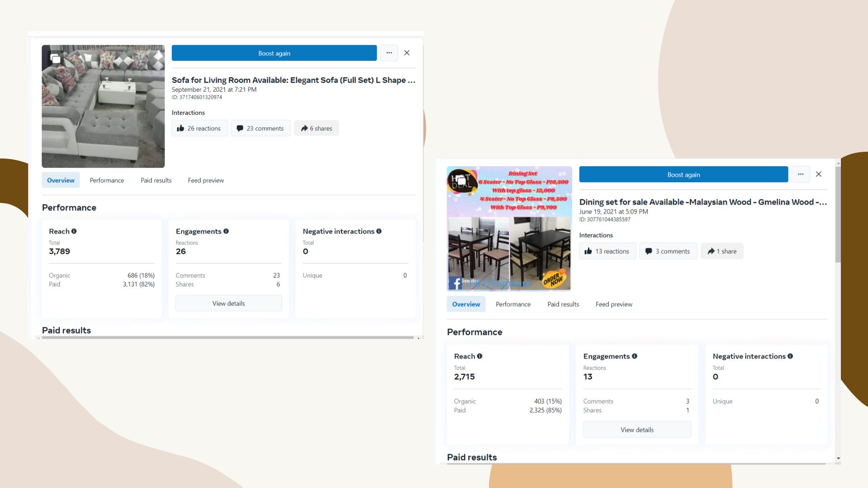Image resolution: width=868 pixels, height=488 pixels.
Task: Click Engagements info icon in dining set post
Action: (635, 357)
